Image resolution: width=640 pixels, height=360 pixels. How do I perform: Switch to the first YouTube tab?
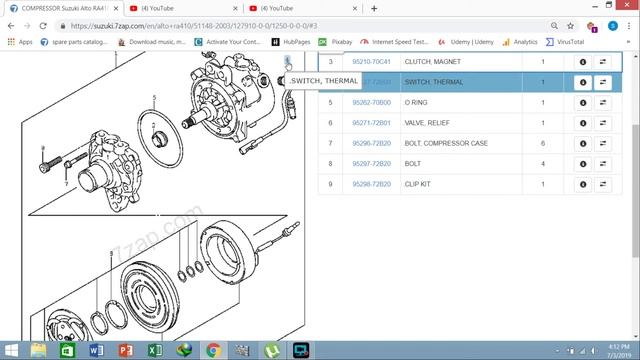tap(182, 8)
